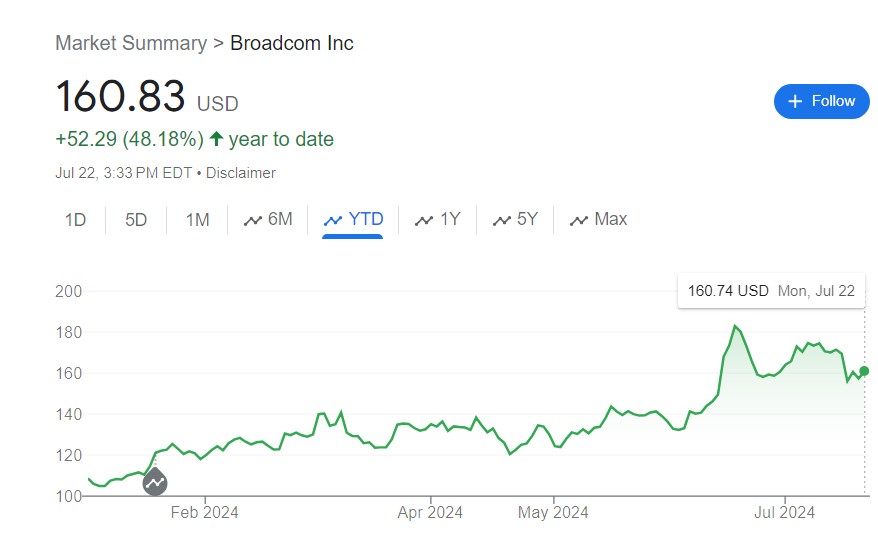Open the Disclaimer link
The image size is (878, 536).
(240, 173)
